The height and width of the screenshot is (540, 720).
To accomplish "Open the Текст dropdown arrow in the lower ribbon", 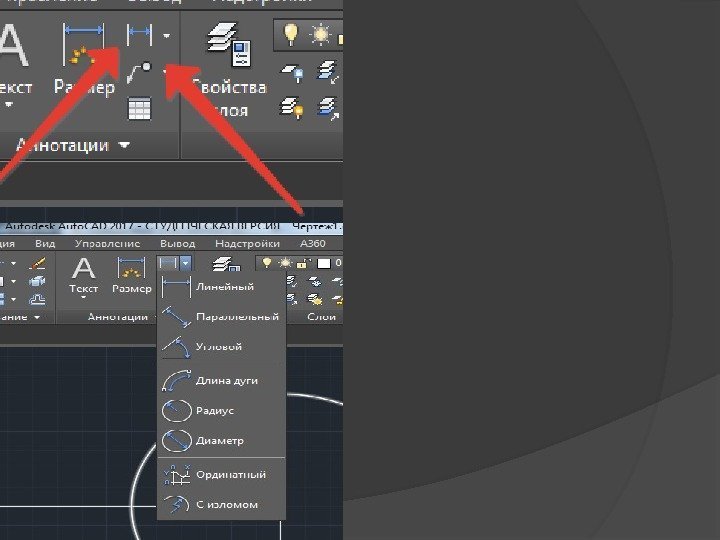I will 83,298.
